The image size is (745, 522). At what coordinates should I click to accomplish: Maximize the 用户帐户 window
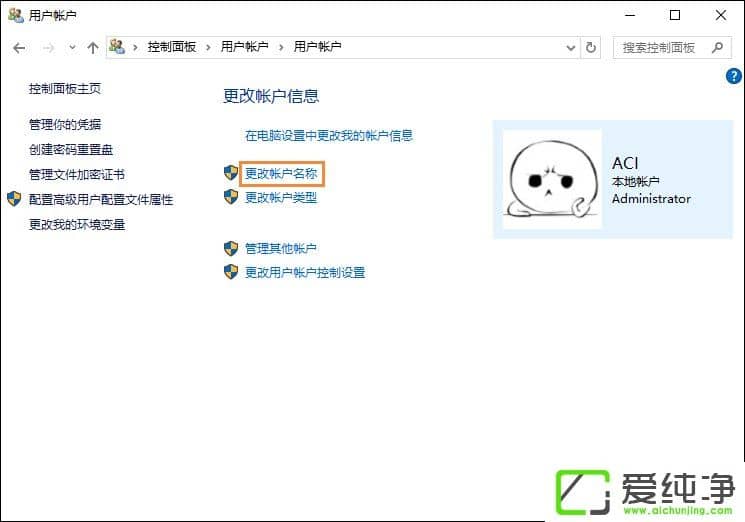[x=675, y=15]
